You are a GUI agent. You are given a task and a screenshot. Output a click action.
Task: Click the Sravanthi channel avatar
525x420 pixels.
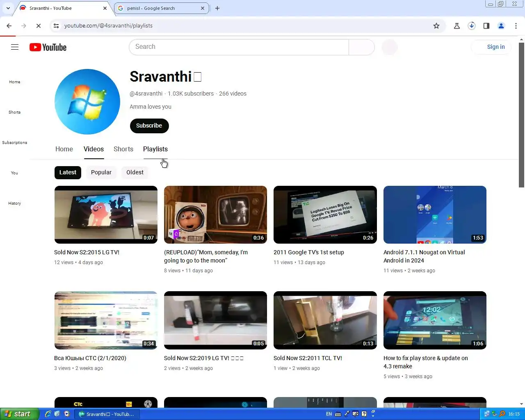coord(87,102)
